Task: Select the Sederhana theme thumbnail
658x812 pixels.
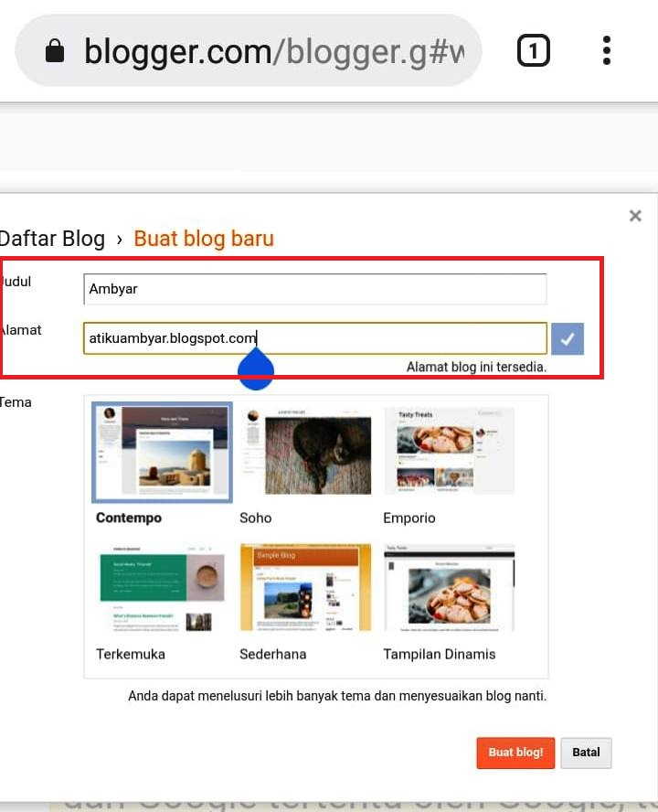Action: [305, 587]
